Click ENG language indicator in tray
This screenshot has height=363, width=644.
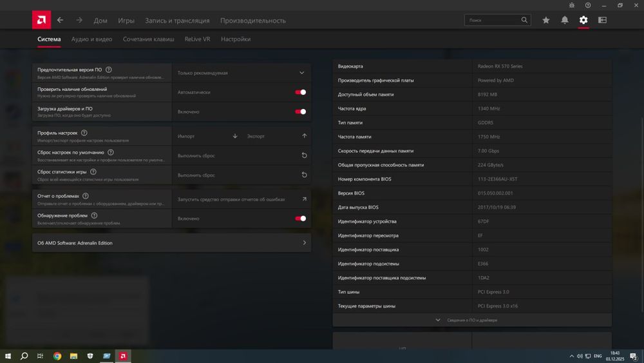(x=598, y=356)
